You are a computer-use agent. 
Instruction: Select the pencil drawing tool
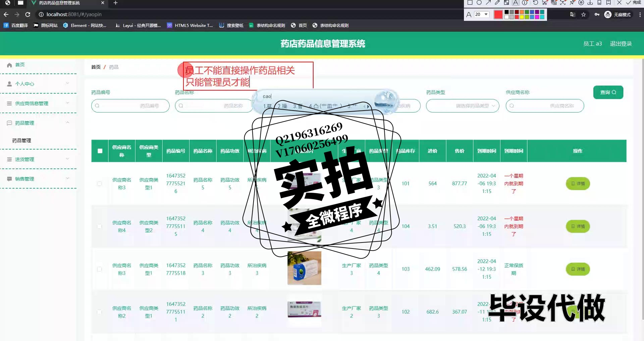coord(497,2)
